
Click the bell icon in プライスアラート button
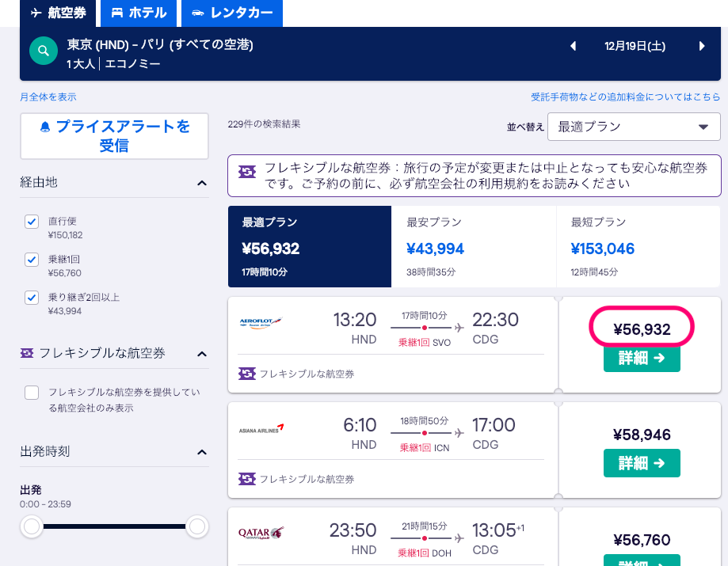pos(45,127)
